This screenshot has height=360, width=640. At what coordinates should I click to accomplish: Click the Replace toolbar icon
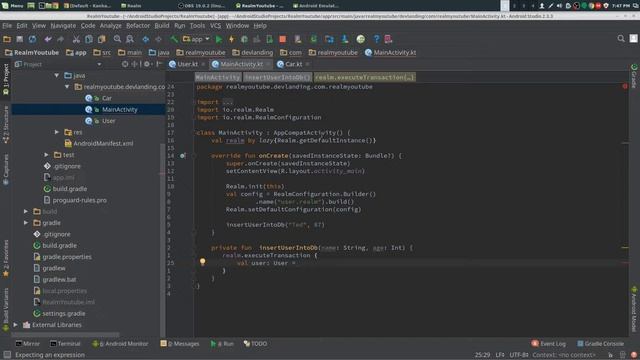pos(130,39)
